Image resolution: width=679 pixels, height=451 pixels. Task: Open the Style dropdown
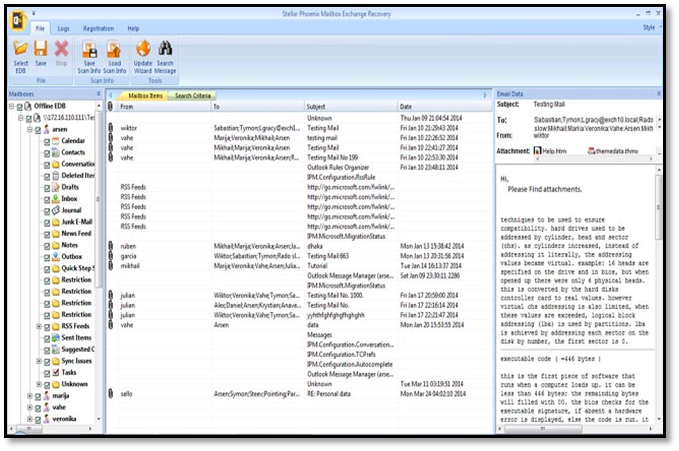[651, 27]
